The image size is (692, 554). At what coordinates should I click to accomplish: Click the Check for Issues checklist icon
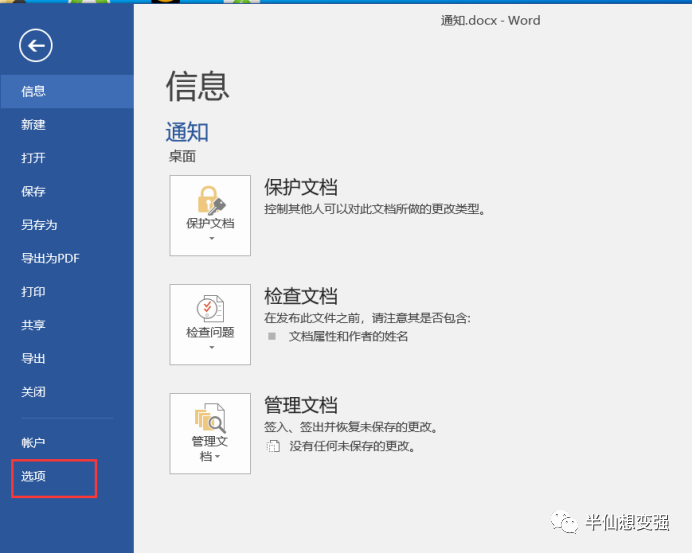[210, 308]
